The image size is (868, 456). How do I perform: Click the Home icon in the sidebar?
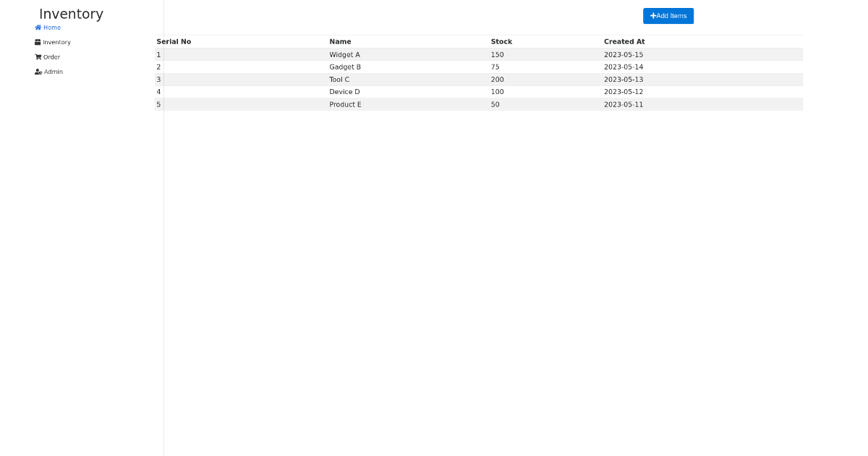click(x=36, y=27)
